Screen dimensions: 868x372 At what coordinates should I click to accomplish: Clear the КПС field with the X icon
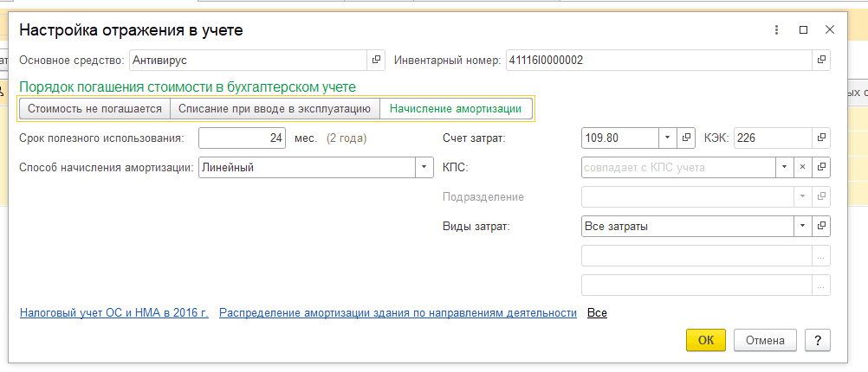802,167
